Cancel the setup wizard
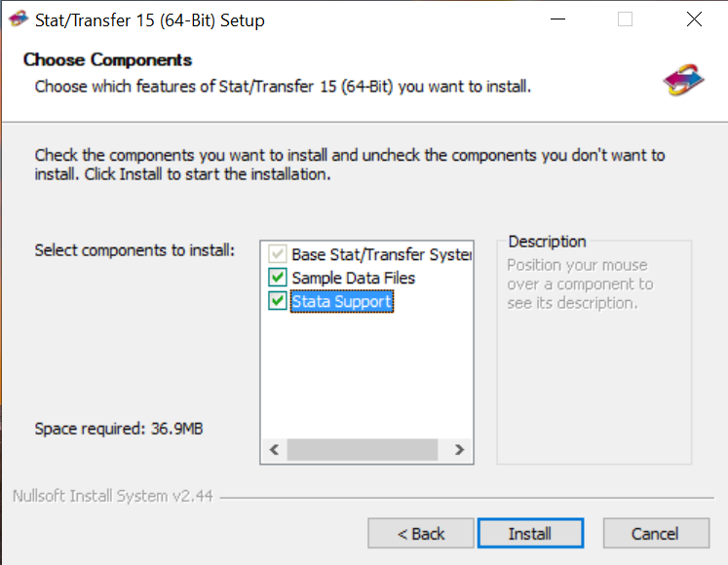This screenshot has height=565, width=728. point(656,534)
